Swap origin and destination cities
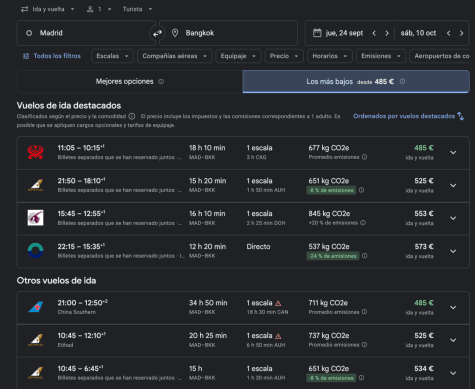This screenshot has height=389, width=475. tap(157, 33)
